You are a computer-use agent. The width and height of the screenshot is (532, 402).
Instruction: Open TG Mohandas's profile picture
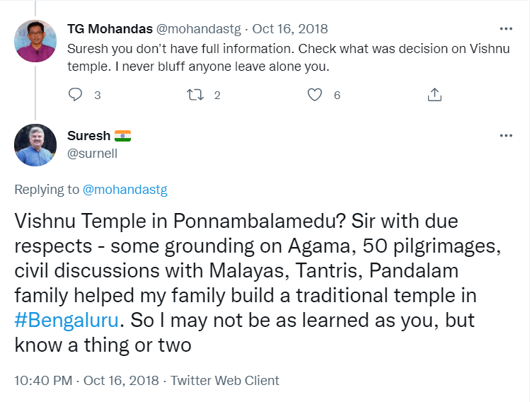click(x=35, y=40)
